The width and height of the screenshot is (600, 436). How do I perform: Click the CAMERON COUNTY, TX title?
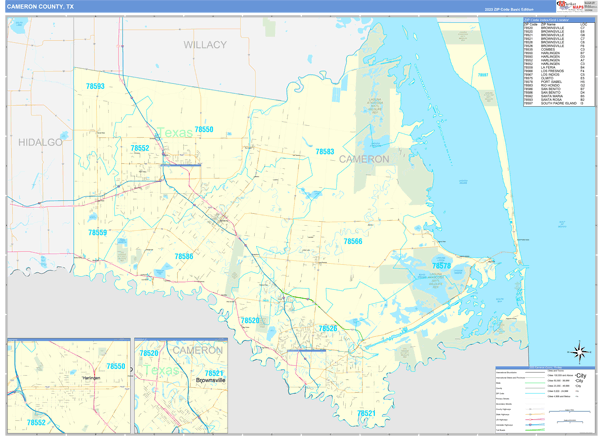pyautogui.click(x=41, y=7)
